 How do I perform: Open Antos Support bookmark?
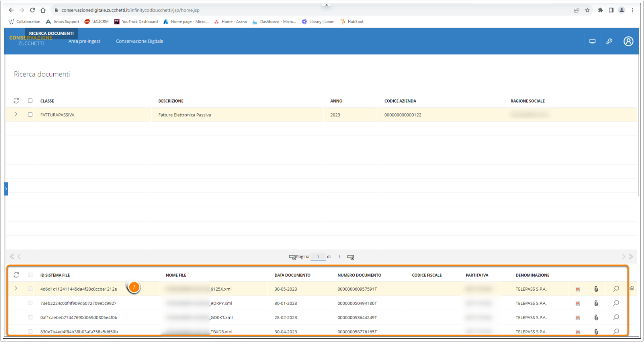pyautogui.click(x=62, y=22)
